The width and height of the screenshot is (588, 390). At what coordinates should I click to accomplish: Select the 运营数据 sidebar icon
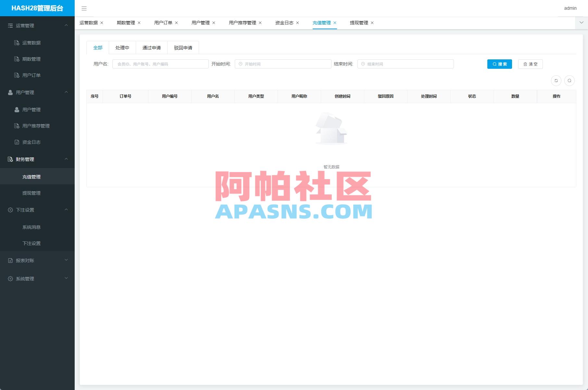click(16, 43)
